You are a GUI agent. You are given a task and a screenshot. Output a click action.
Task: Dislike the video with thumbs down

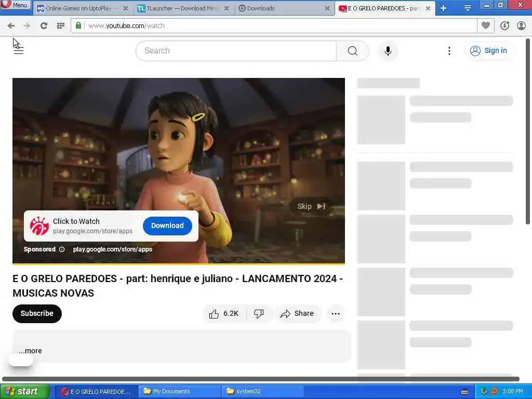coord(259,313)
